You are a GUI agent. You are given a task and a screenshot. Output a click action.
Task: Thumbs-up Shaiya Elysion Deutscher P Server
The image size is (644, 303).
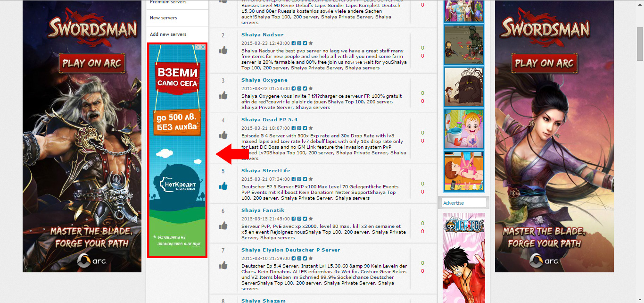coord(223,265)
